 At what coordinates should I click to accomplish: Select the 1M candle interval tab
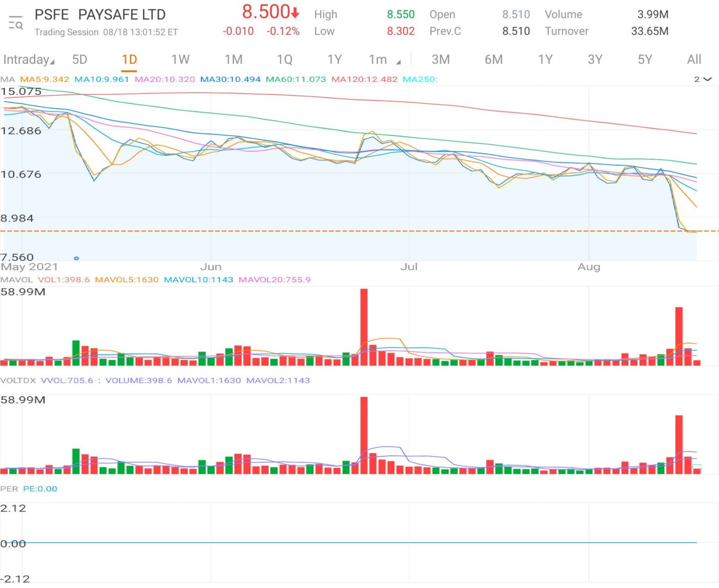tap(234, 60)
